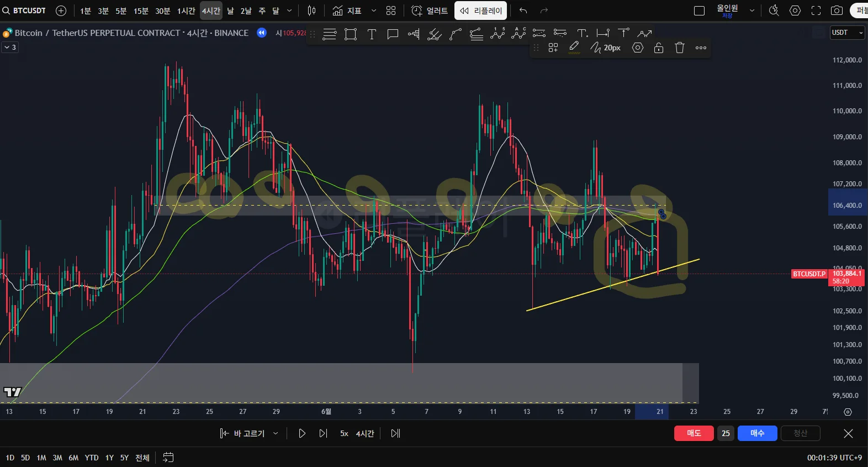This screenshot has height=467, width=868.
Task: Change the 4시간 replay interval
Action: 365,433
